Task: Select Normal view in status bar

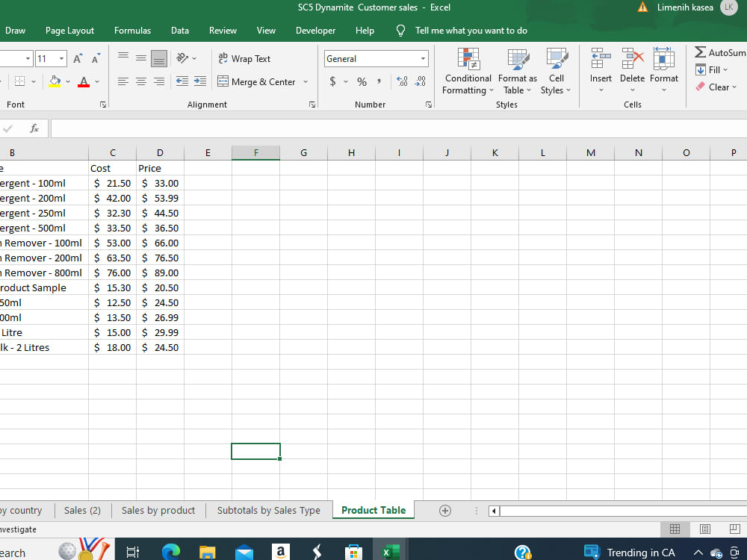Action: click(675, 529)
